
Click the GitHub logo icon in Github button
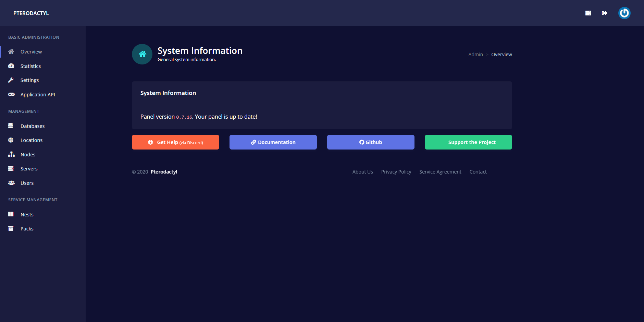(362, 142)
